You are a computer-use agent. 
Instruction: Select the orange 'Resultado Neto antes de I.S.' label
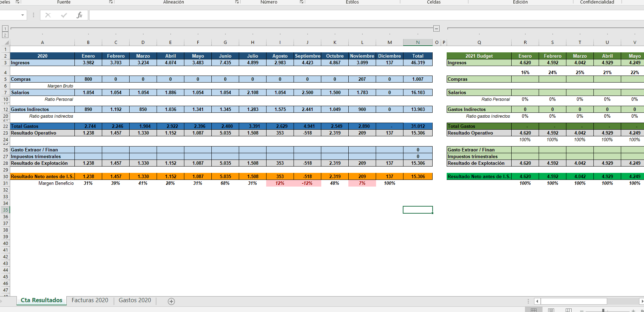(42, 176)
